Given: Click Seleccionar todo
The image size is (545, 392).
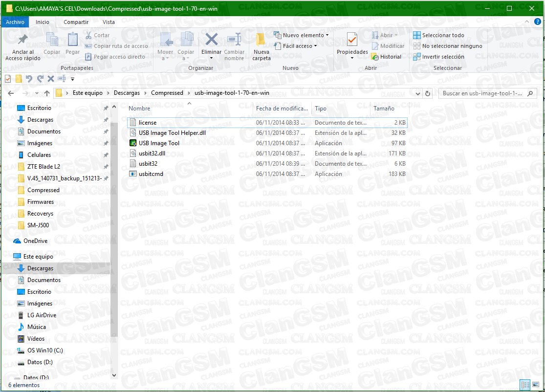Looking at the screenshot, I should point(438,35).
